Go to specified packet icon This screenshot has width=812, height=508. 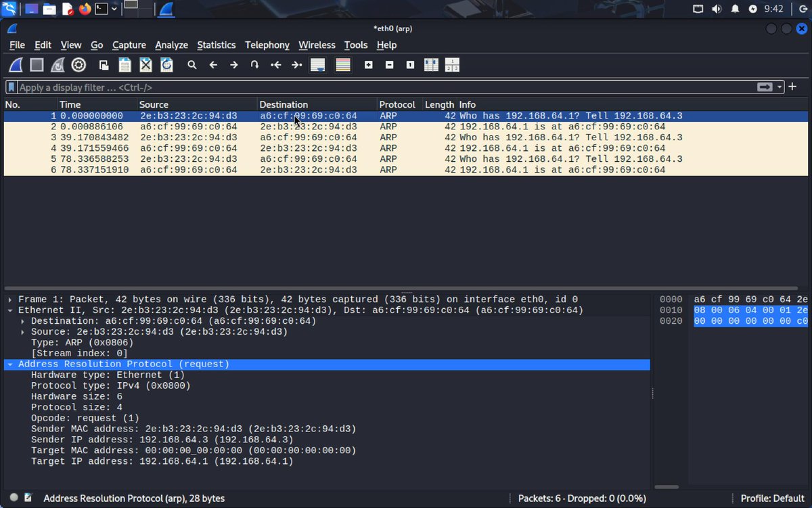(254, 65)
